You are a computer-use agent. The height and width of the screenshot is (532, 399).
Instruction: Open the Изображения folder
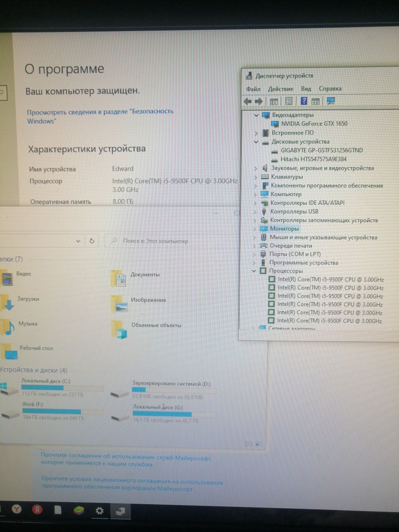click(138, 304)
